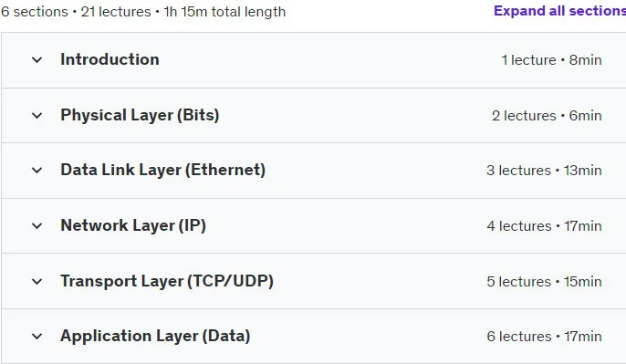The width and height of the screenshot is (626, 364).
Task: Click the '3 lectures • 13min' label
Action: (544, 171)
